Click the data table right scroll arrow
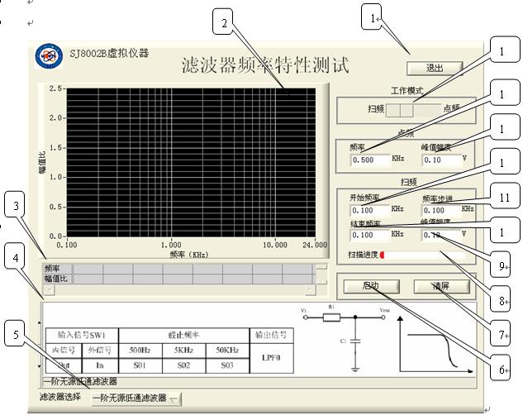This screenshot has width=523, height=420. [x=310, y=290]
